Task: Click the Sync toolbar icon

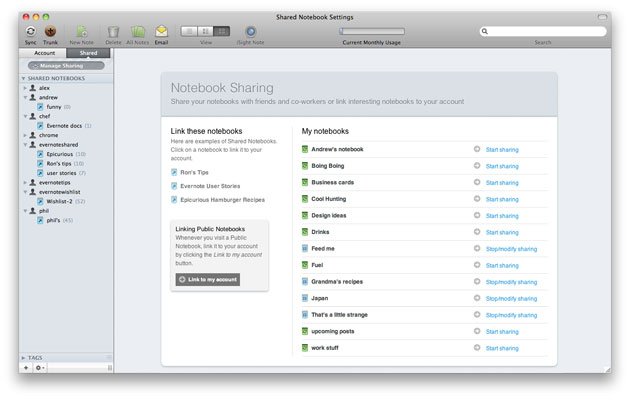Action: (x=31, y=31)
